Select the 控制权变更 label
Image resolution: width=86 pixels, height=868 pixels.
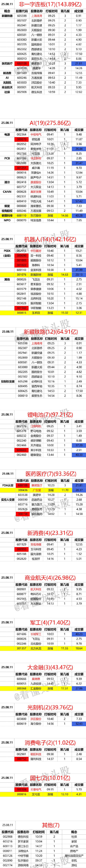click(x=8, y=381)
